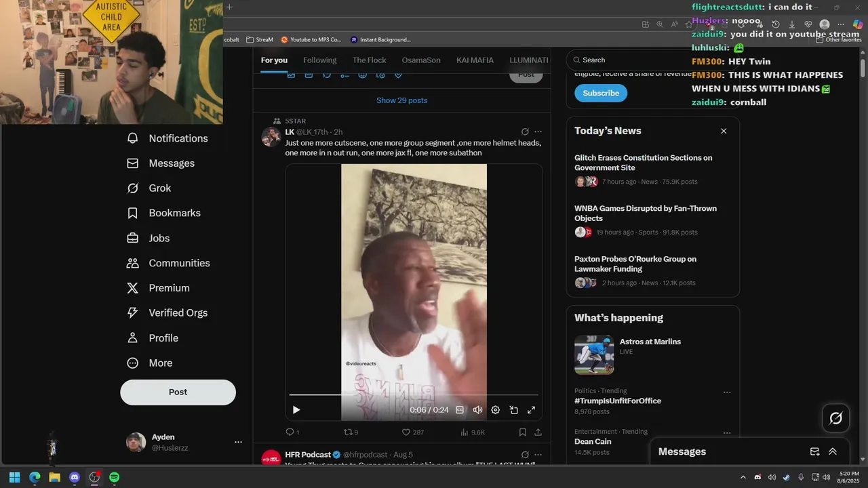
Task: View analytics of LK's post
Action: [x=473, y=432]
